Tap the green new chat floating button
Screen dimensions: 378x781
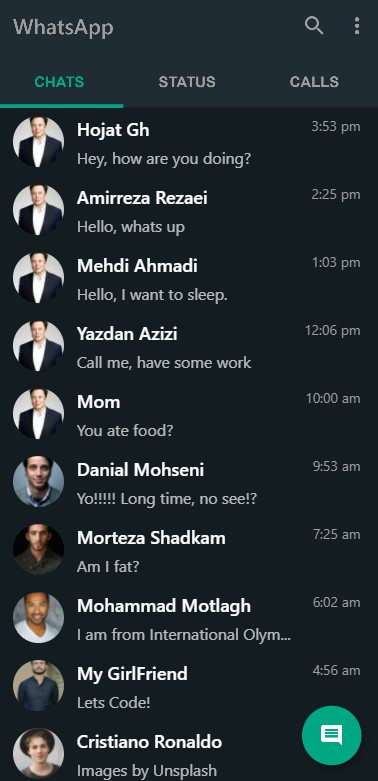pos(332,735)
